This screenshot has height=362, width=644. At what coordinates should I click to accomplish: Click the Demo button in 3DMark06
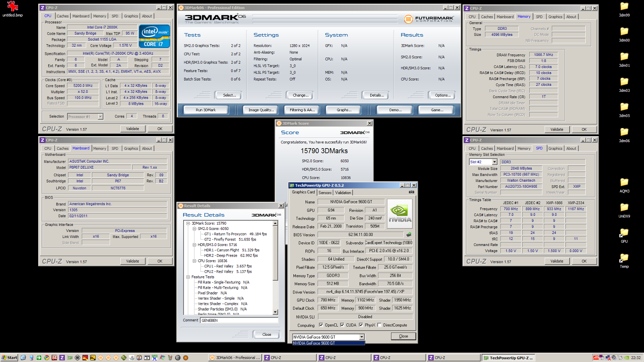pos(396,110)
